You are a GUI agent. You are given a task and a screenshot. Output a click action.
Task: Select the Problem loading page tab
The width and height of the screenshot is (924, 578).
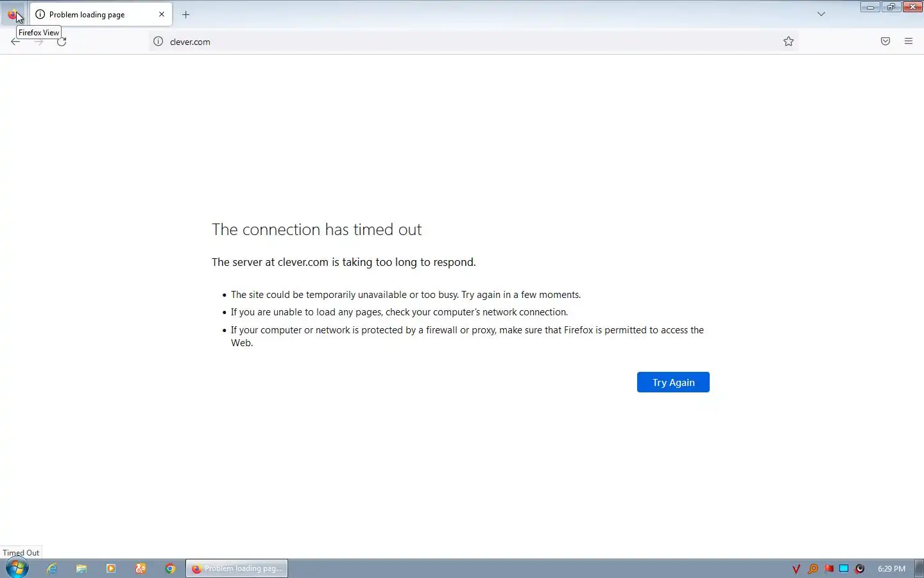point(101,14)
